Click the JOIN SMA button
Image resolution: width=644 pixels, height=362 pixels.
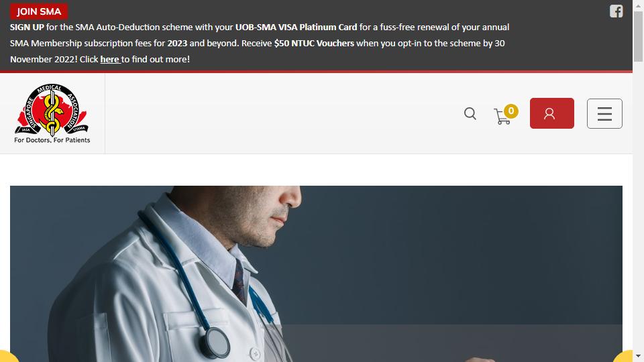tap(39, 11)
